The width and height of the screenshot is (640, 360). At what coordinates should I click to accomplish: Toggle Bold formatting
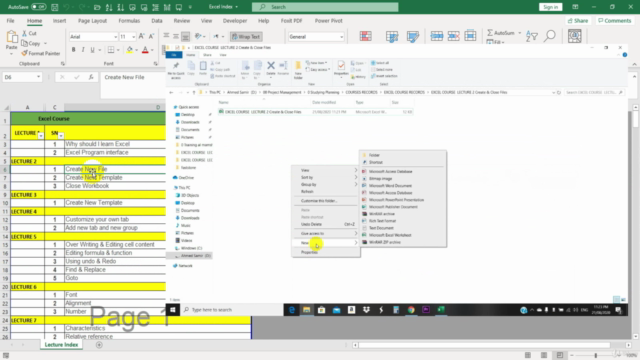point(73,50)
